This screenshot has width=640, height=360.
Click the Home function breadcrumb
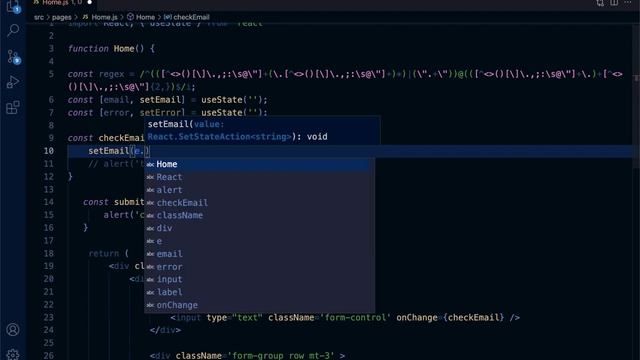(141, 17)
